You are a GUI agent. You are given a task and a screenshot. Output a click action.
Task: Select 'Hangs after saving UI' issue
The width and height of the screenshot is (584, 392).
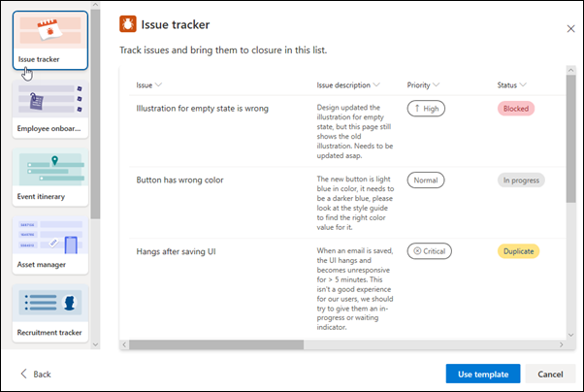(176, 251)
